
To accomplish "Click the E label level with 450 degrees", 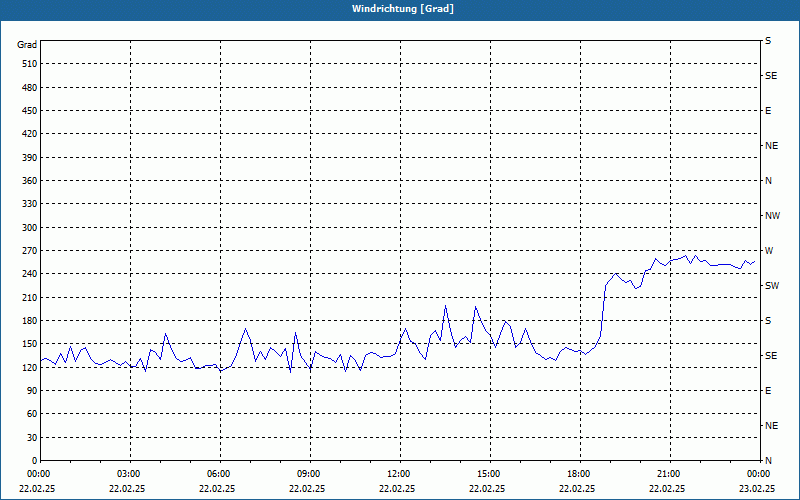I will click(x=768, y=111).
